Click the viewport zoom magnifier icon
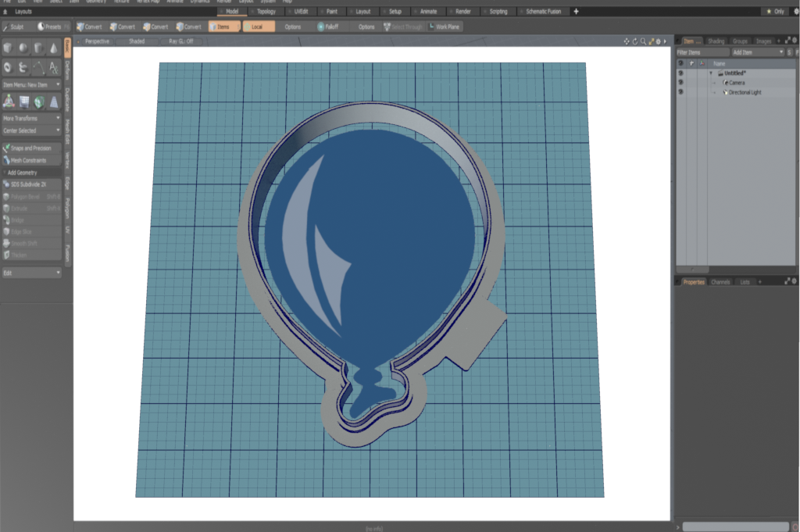Screen dimensions: 800x532 point(643,41)
